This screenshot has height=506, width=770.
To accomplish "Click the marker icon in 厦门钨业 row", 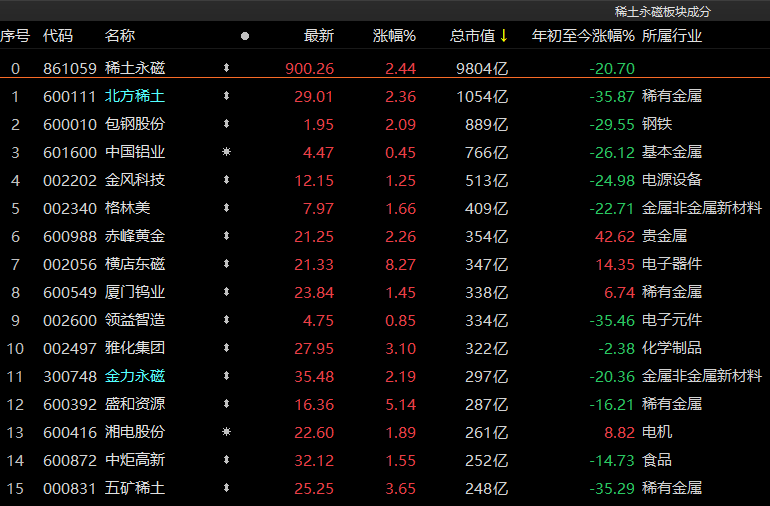I will click(x=226, y=292).
